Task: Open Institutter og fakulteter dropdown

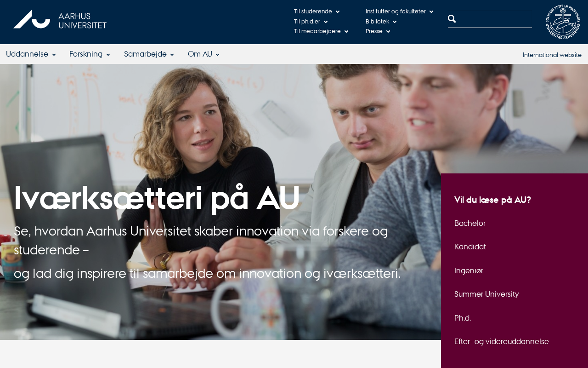Action: click(x=399, y=11)
